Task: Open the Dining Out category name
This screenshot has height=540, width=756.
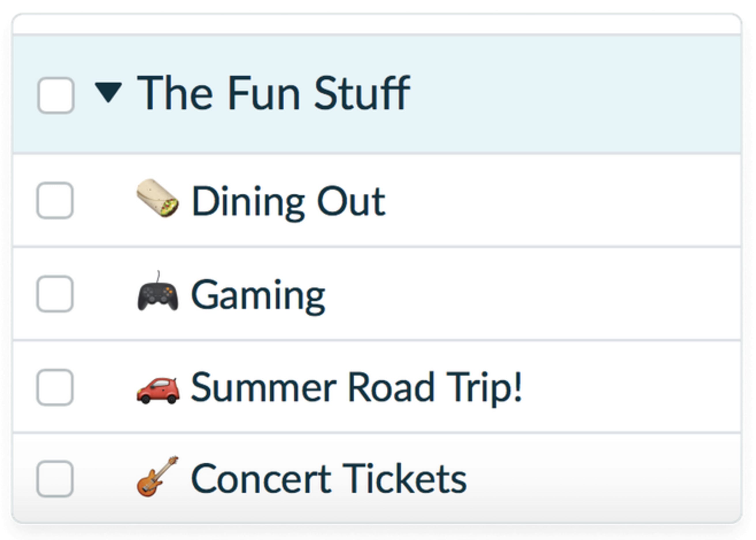Action: tap(288, 201)
